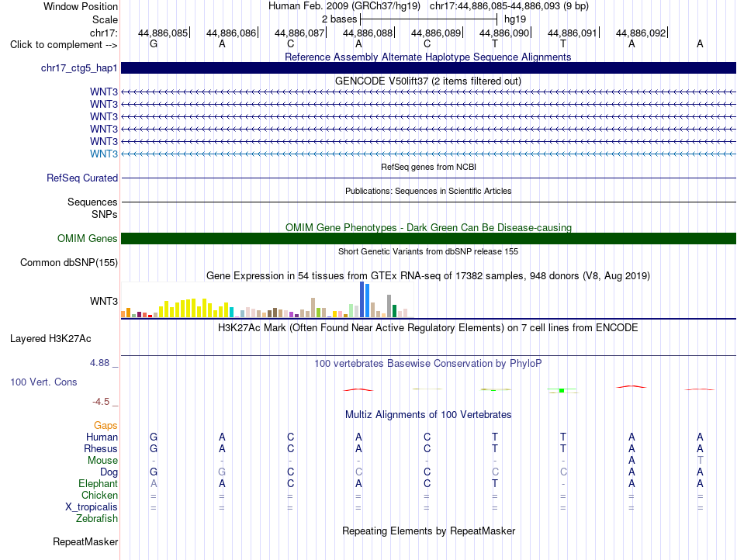Viewport: 737px width, 560px height.
Task: Click the RepeatMasker track label
Action: point(85,541)
